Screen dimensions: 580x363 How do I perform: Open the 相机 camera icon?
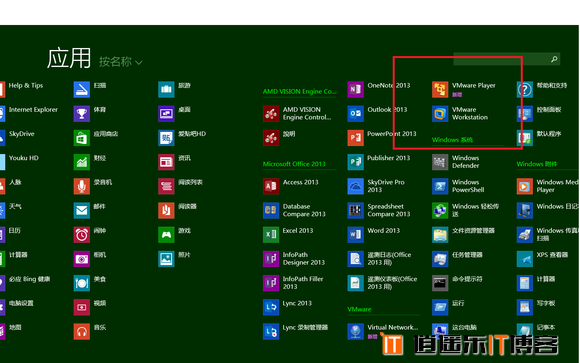coord(82,259)
